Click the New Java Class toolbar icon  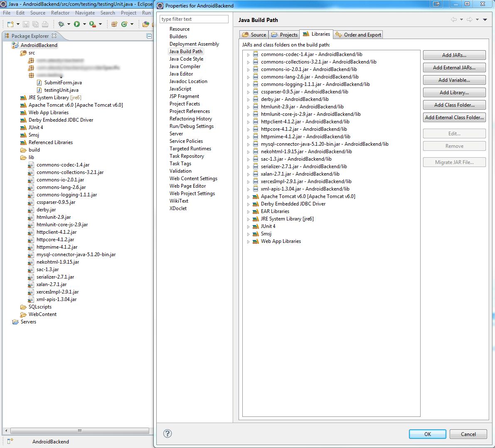124,24
